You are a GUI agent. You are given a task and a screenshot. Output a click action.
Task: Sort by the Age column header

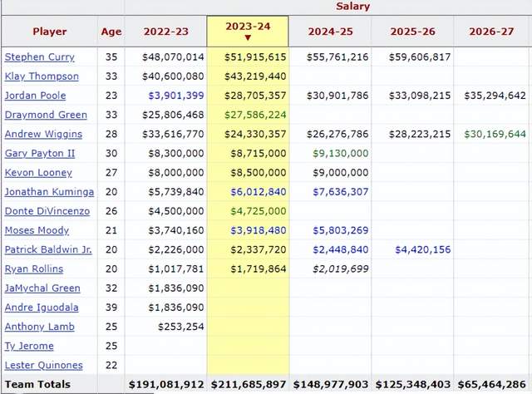pos(111,32)
